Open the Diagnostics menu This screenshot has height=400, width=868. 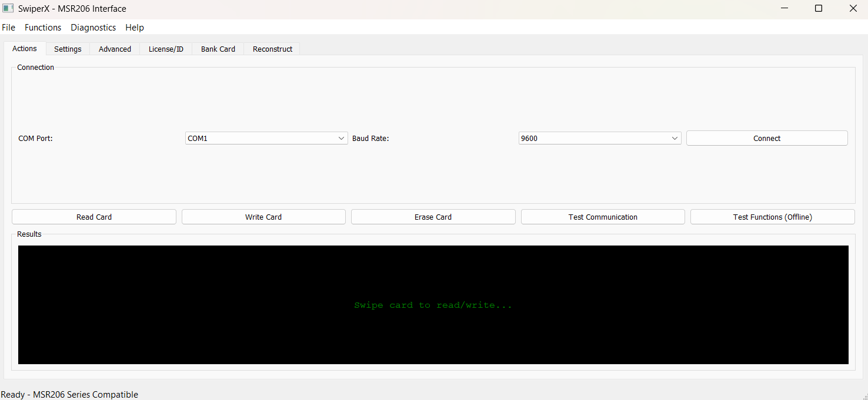click(x=94, y=28)
